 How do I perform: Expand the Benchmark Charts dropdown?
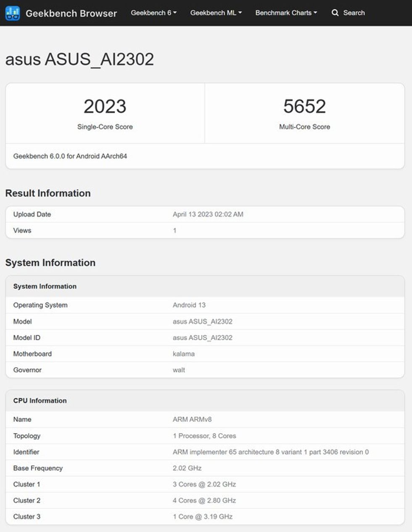(285, 13)
